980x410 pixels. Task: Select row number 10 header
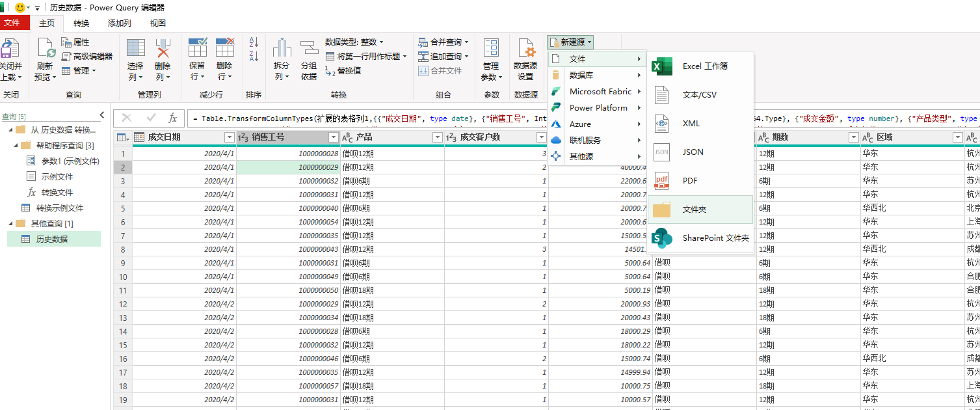tap(122, 277)
